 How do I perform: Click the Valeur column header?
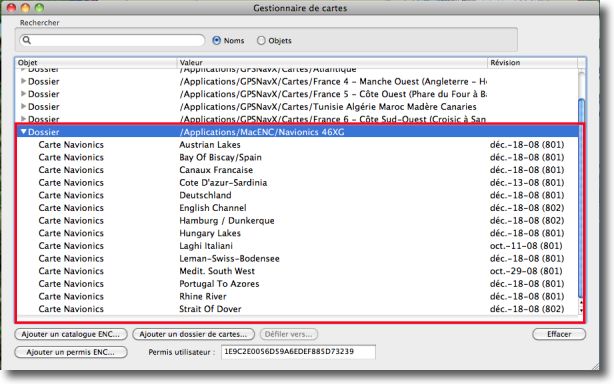tap(332, 63)
